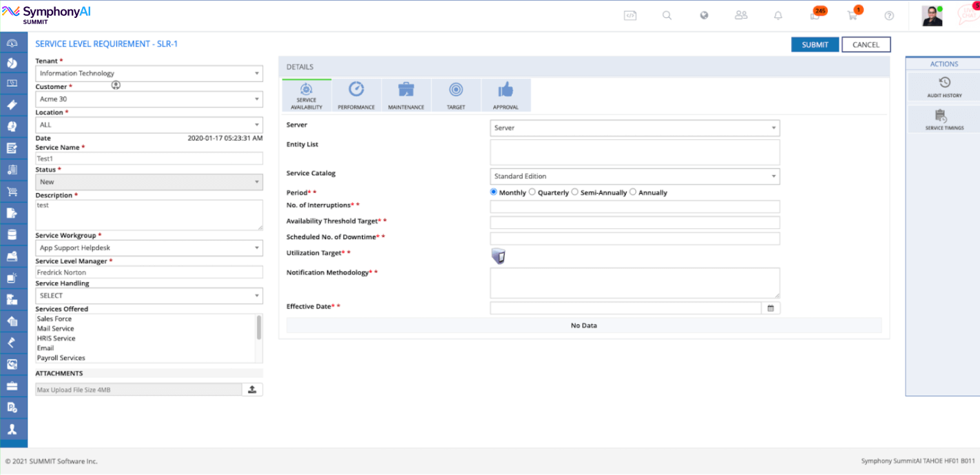980x475 pixels.
Task: Open the briefcase icon in the sidebar
Action: (x=12, y=385)
